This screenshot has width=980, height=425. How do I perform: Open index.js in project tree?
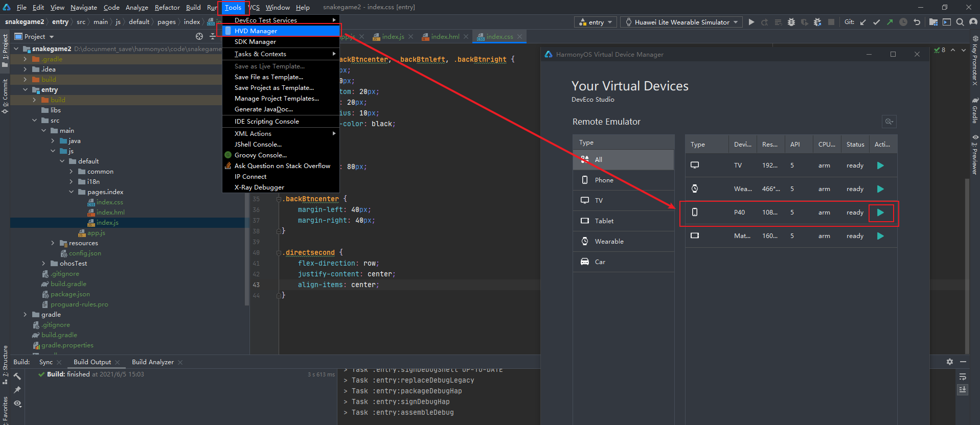(107, 222)
